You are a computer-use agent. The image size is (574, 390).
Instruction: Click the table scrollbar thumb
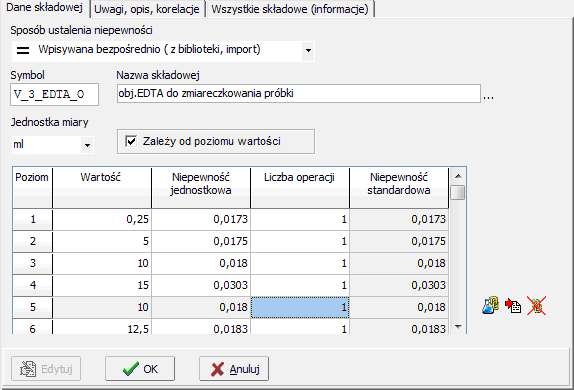pos(458,192)
